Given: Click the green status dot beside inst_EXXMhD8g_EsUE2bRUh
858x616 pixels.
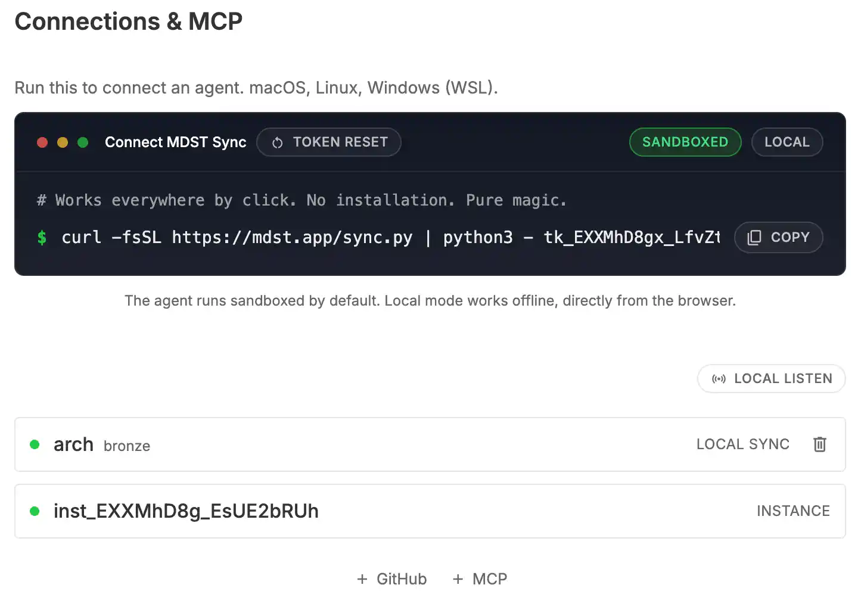Looking at the screenshot, I should pyautogui.click(x=35, y=511).
